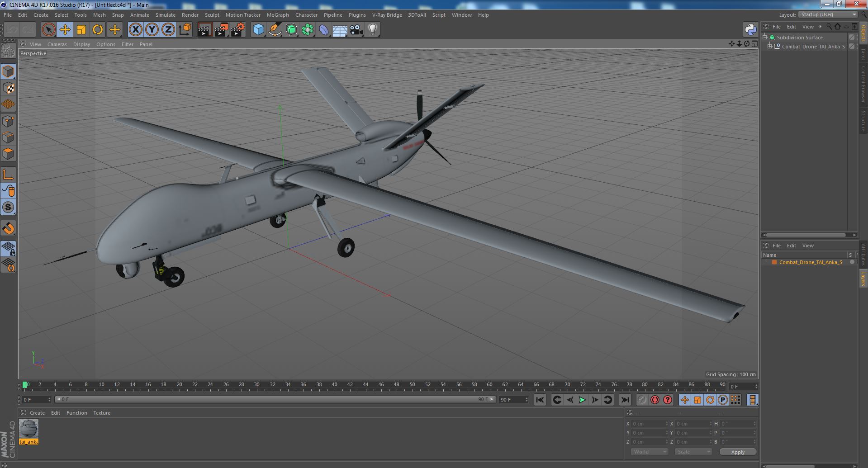This screenshot has width=868, height=468.
Task: Switch to Texture mode
Action: coord(8,88)
